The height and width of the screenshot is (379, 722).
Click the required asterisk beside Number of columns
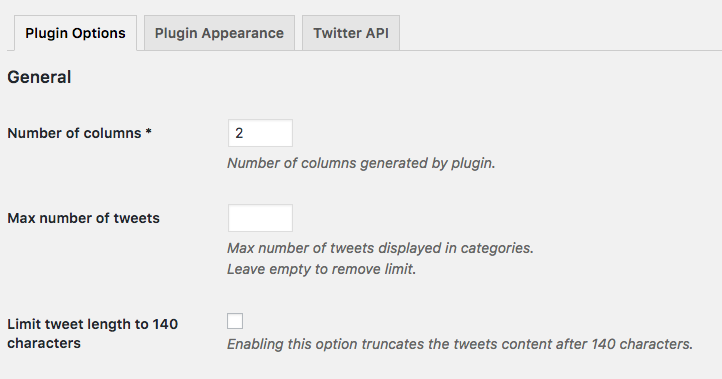click(148, 132)
